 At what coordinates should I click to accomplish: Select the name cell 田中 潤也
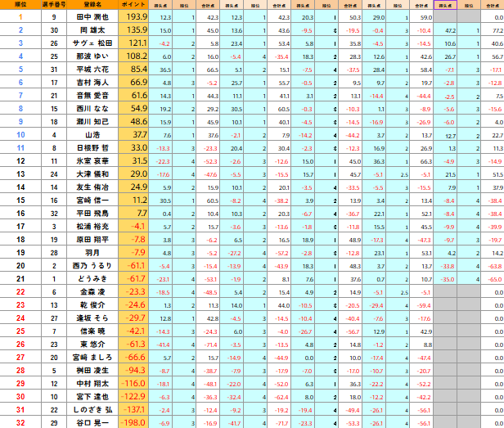point(92,16)
